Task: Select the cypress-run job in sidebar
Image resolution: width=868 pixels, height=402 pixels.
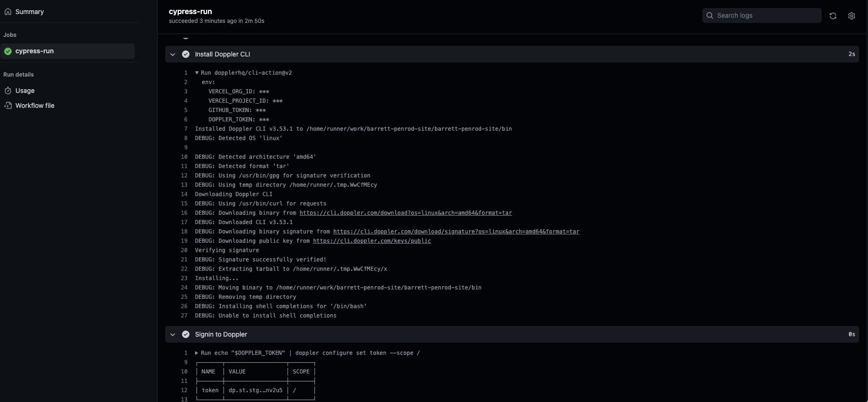Action: click(x=68, y=51)
